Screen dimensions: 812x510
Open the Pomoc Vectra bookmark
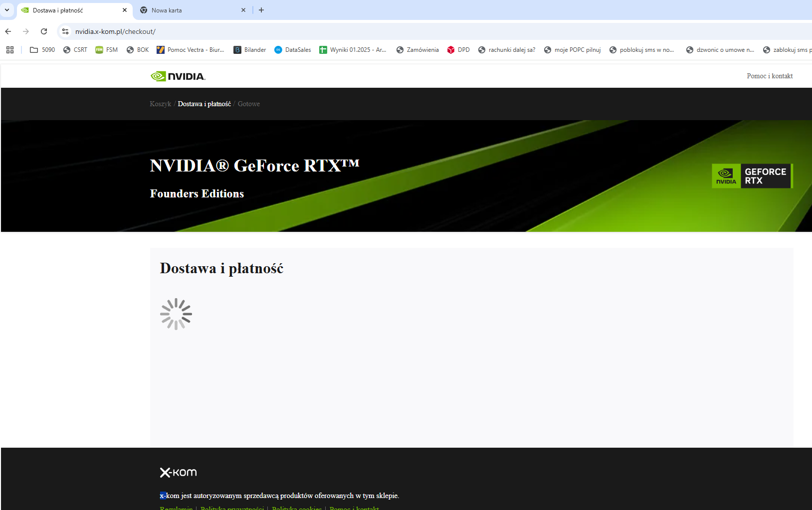point(191,50)
